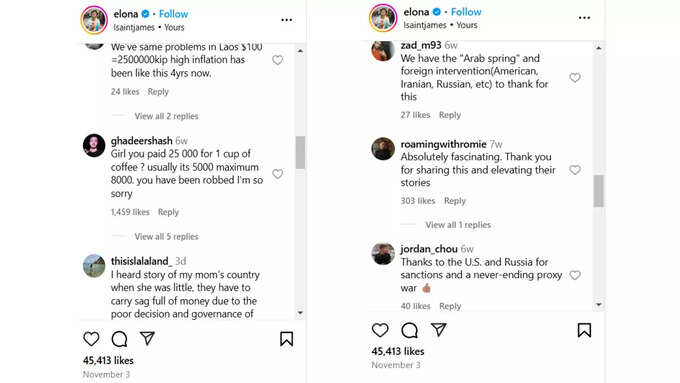The height and width of the screenshot is (383, 680).
Task: Open comment icon in left panel
Action: pos(119,339)
